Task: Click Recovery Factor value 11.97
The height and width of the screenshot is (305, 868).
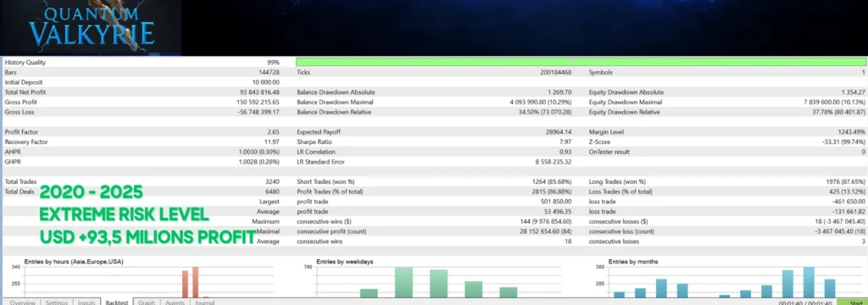Action: [272, 142]
